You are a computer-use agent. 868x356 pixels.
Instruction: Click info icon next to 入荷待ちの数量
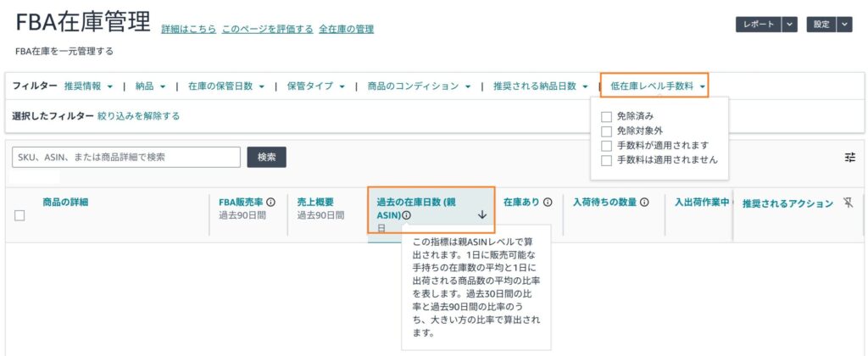(644, 203)
